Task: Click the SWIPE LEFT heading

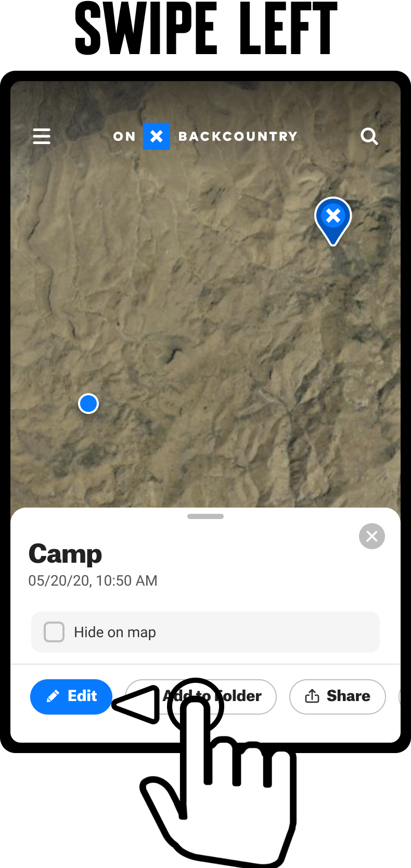Action: tap(207, 29)
